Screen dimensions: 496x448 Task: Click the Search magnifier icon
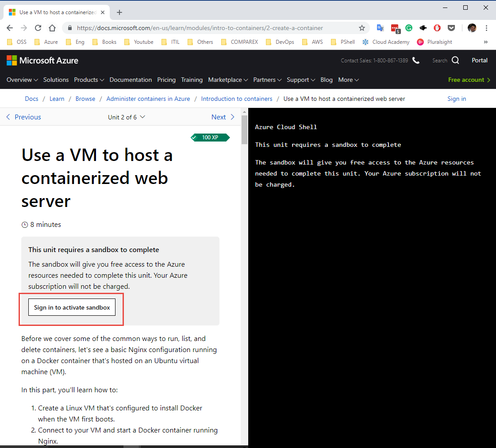[455, 60]
